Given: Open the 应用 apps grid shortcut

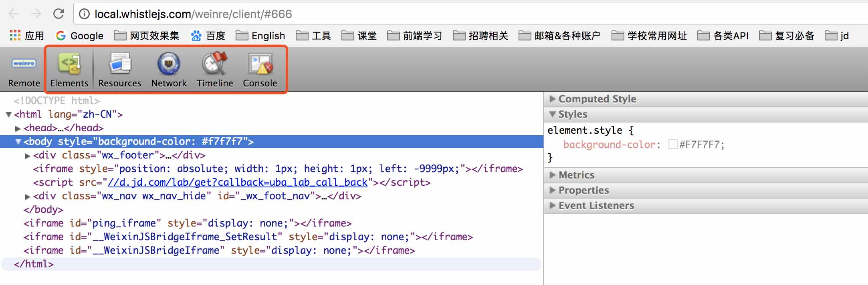Looking at the screenshot, I should click(27, 36).
